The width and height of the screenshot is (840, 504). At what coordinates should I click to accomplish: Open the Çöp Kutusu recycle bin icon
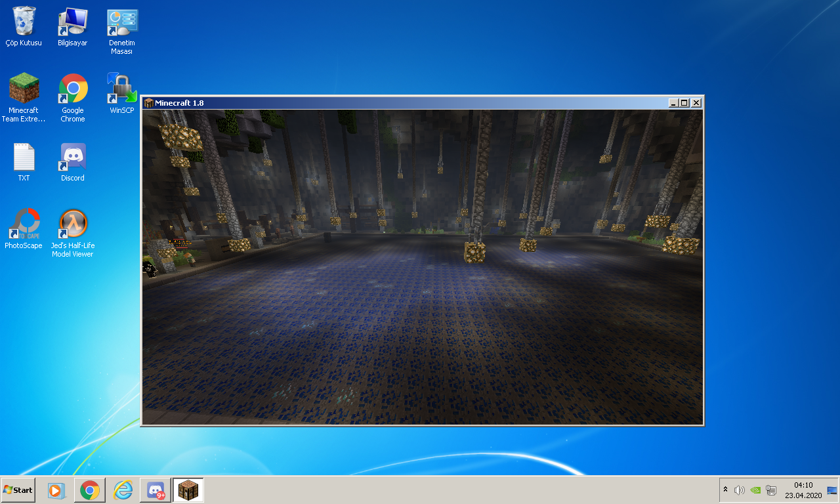click(24, 28)
